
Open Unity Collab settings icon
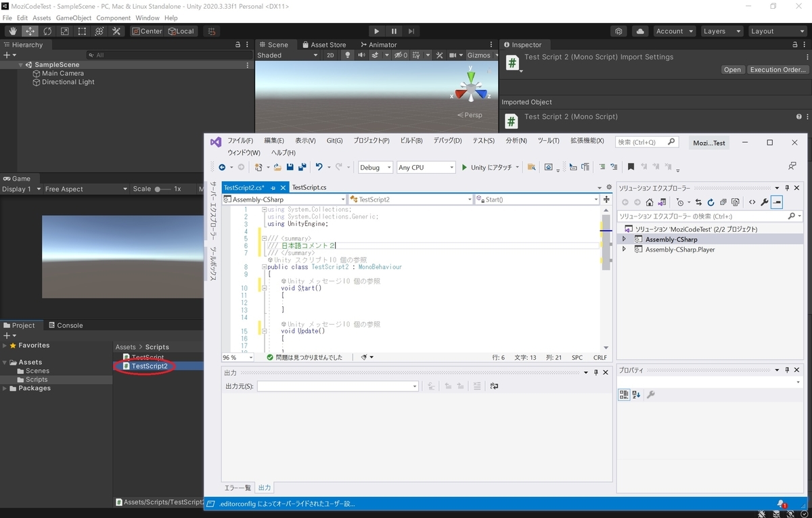(x=619, y=31)
